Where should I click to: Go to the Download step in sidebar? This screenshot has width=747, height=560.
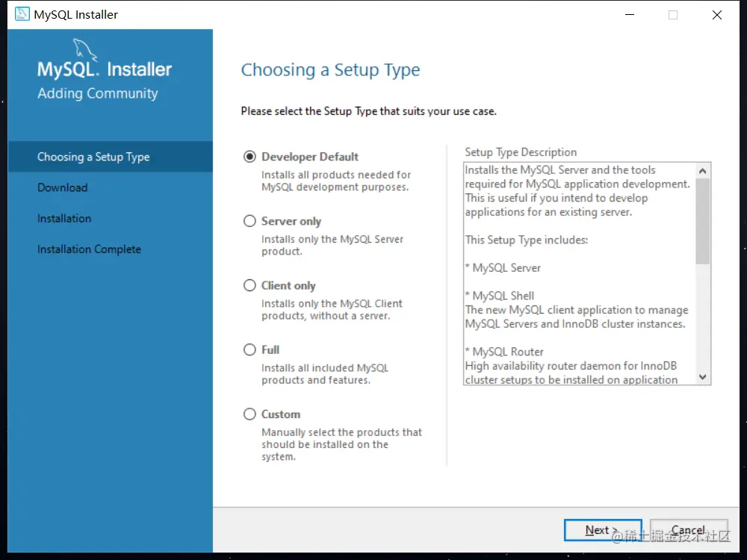coord(63,187)
